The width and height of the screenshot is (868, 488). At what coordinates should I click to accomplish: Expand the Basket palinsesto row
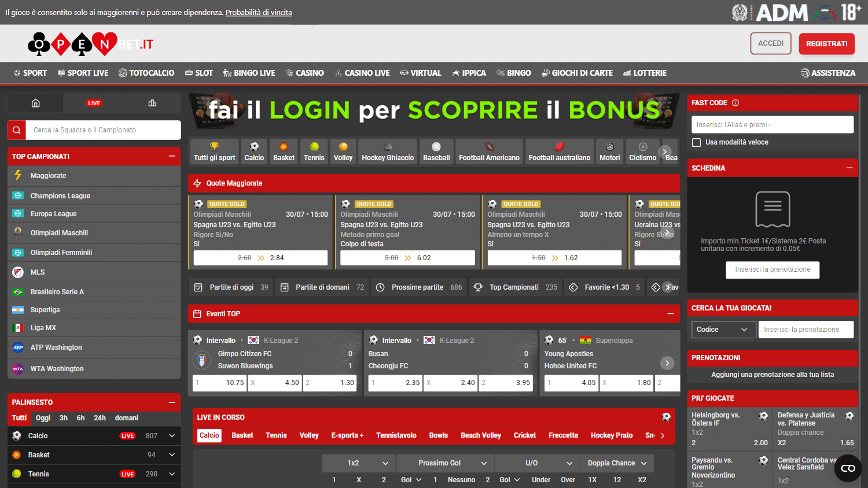172,455
